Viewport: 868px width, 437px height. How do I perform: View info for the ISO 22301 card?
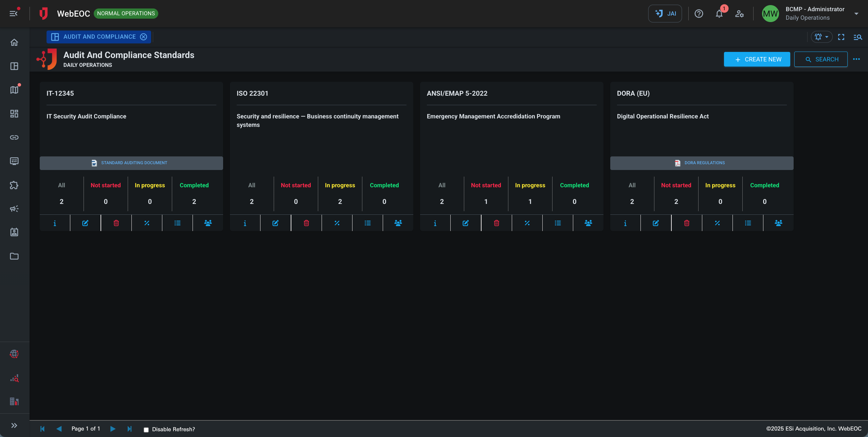point(245,223)
